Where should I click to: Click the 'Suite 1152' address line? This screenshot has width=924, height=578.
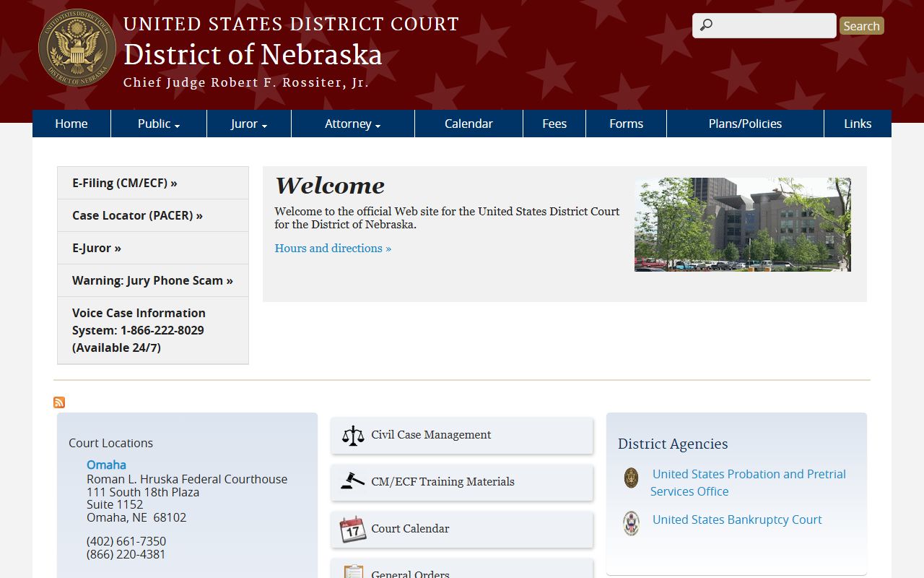pyautogui.click(x=115, y=504)
